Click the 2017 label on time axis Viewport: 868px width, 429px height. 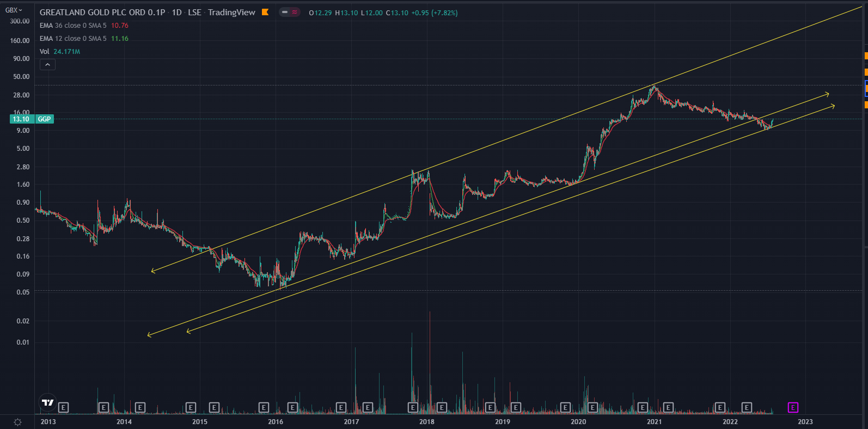pos(351,422)
